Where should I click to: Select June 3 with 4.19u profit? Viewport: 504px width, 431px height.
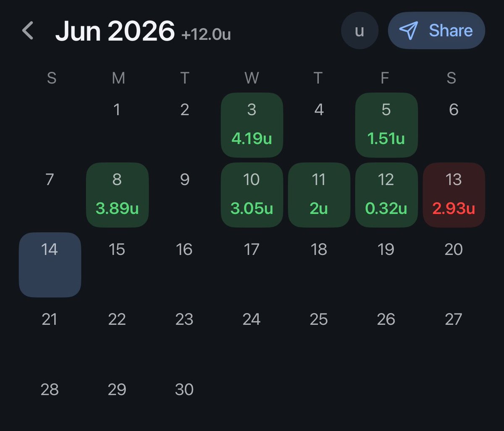(252, 125)
